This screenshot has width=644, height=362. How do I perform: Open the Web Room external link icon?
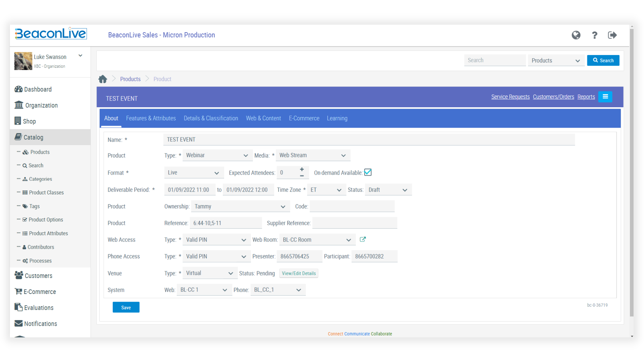tap(363, 239)
